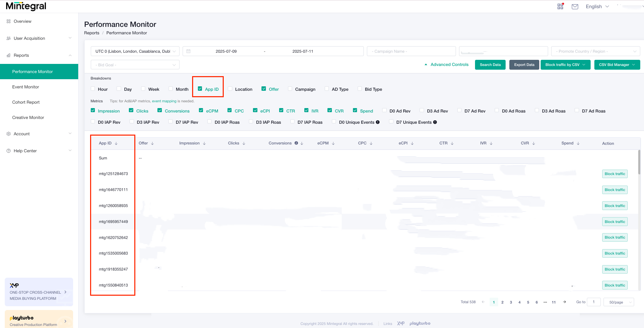
Task: Enable the Day breakdown checkbox
Action: [118, 89]
